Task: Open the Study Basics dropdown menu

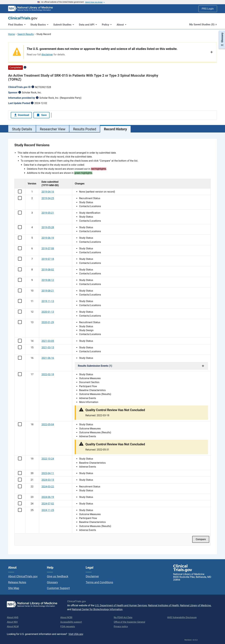Action: point(39,25)
